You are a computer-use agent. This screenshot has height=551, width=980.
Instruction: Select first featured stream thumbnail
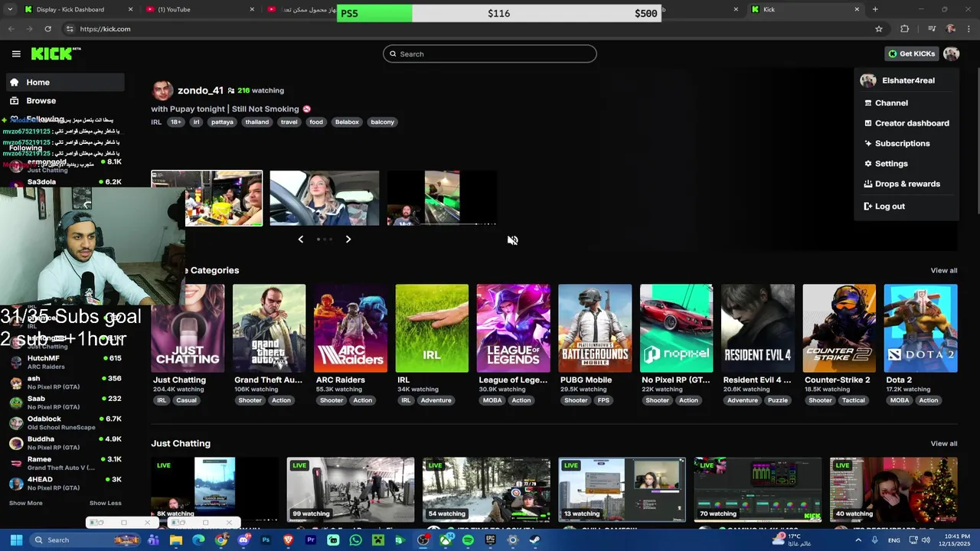coord(207,198)
